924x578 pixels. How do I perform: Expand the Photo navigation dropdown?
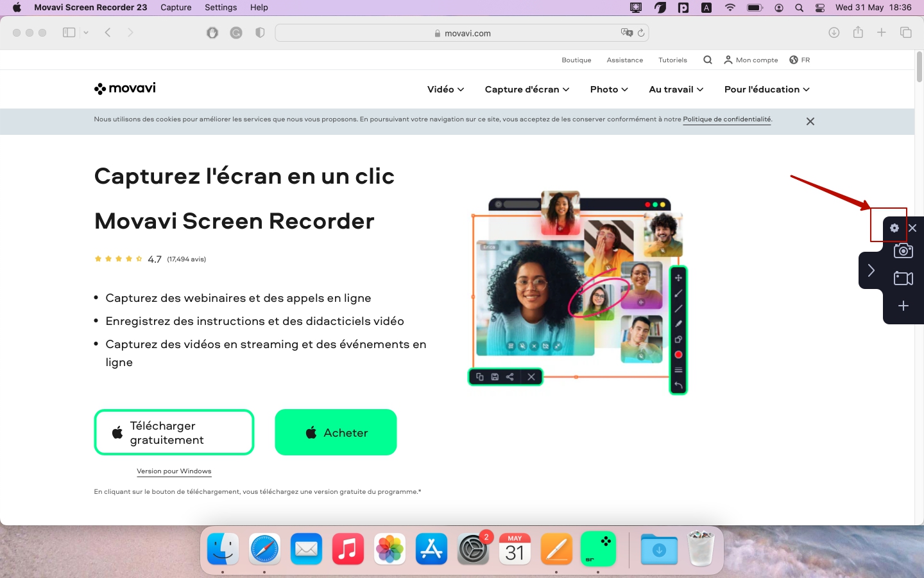pos(609,89)
